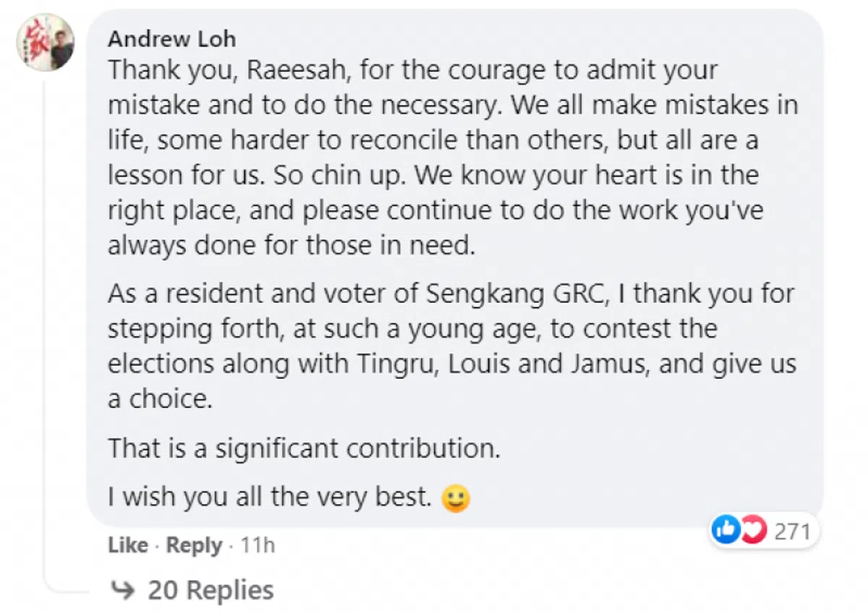The width and height of the screenshot is (868, 614).
Task: Show who reacted via 271 count
Action: 792,532
